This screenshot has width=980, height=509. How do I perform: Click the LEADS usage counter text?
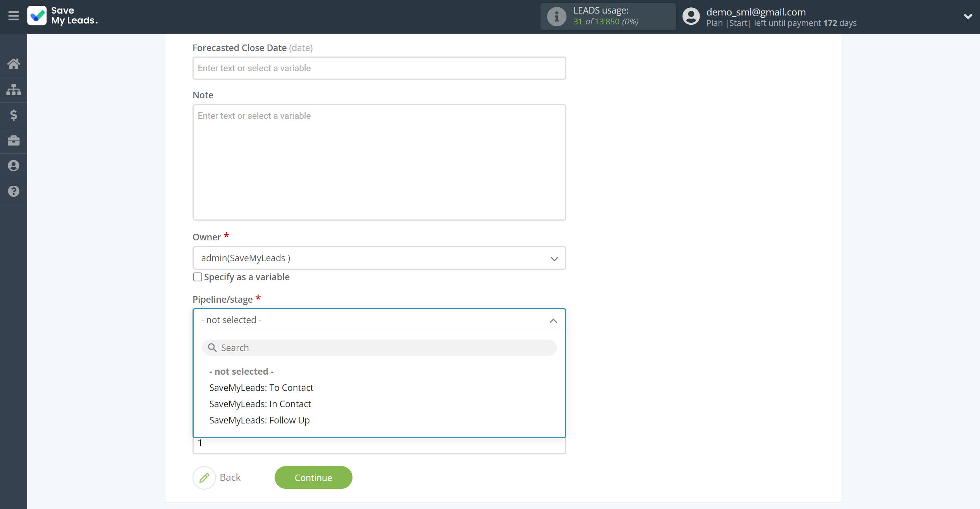tap(606, 22)
